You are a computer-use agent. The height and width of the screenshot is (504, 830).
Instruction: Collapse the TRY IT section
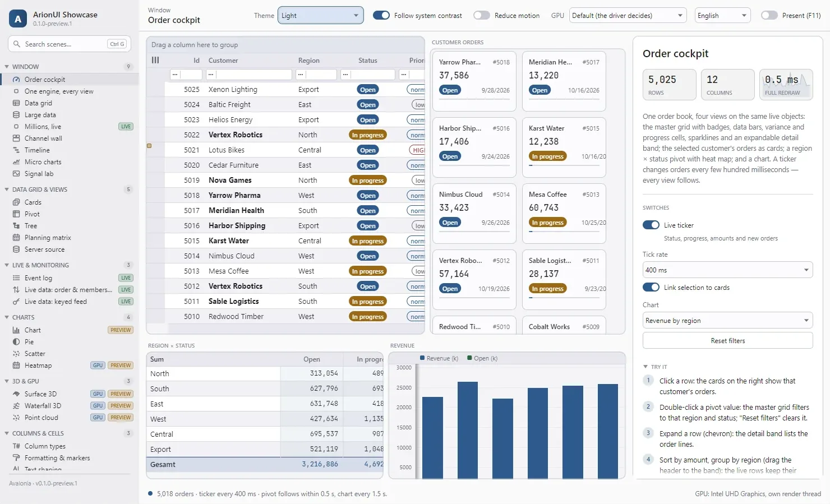(x=645, y=367)
